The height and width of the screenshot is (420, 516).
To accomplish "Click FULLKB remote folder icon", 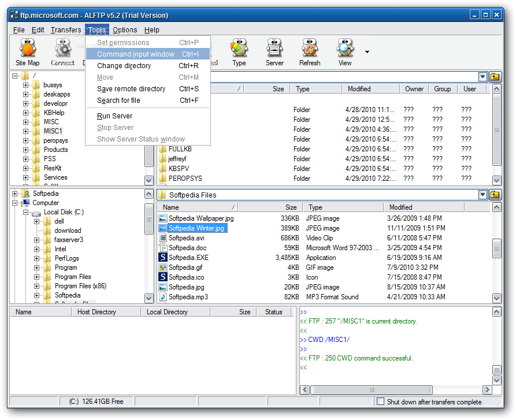I will click(x=163, y=149).
